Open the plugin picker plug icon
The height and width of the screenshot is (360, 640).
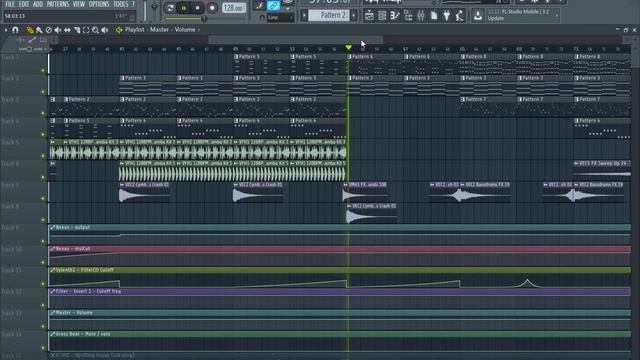coord(447,16)
